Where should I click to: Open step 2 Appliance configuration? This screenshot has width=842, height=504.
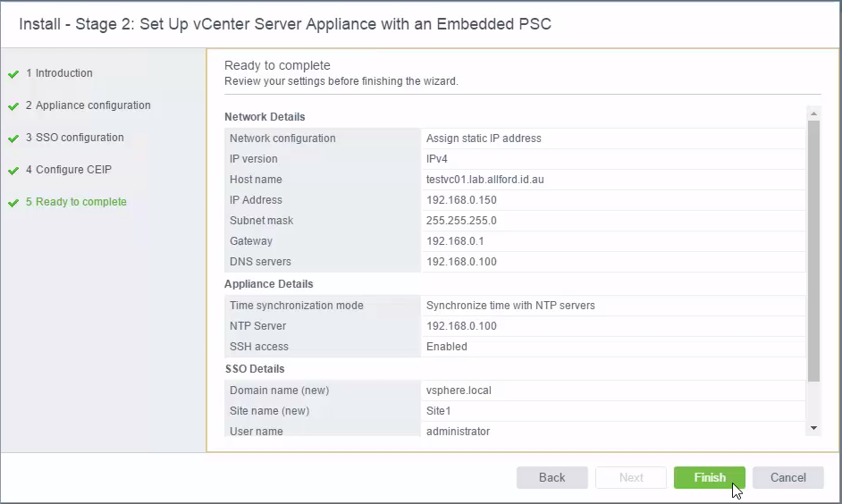pos(88,105)
